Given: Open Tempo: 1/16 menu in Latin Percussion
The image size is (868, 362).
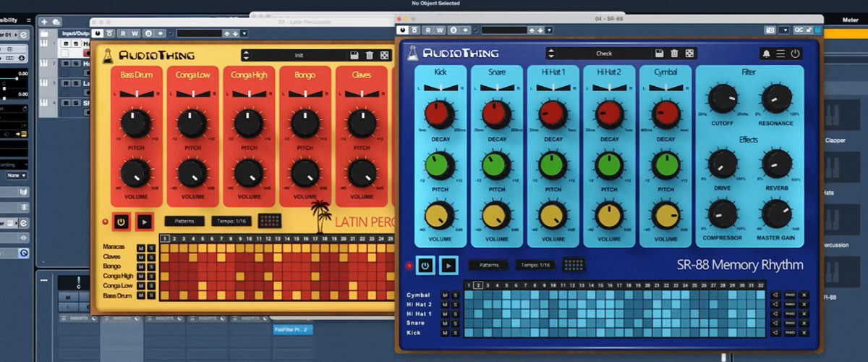Looking at the screenshot, I should tap(231, 221).
